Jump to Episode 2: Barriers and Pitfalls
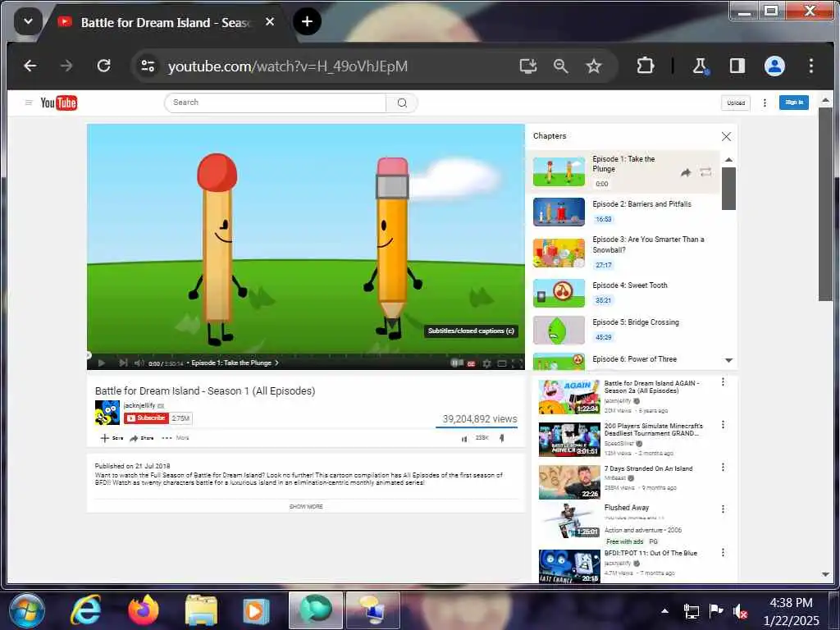Viewport: 840px width, 630px height. (x=624, y=212)
